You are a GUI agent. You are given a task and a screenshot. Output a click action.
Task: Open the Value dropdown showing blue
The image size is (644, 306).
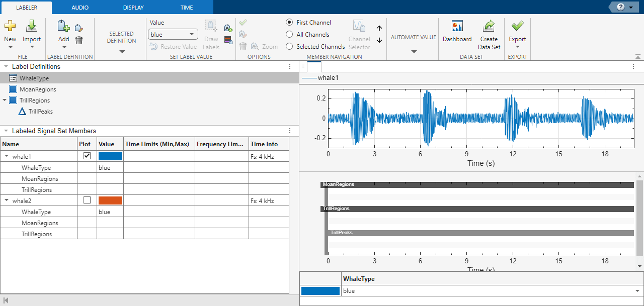click(173, 35)
